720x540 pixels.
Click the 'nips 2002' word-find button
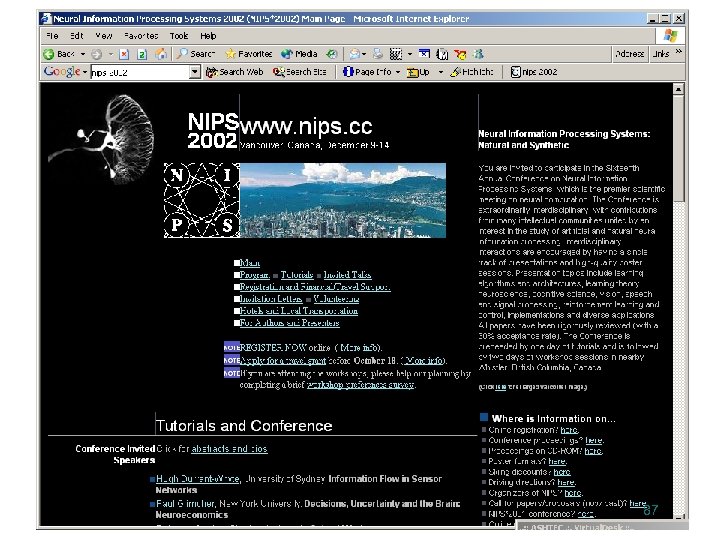[534, 72]
